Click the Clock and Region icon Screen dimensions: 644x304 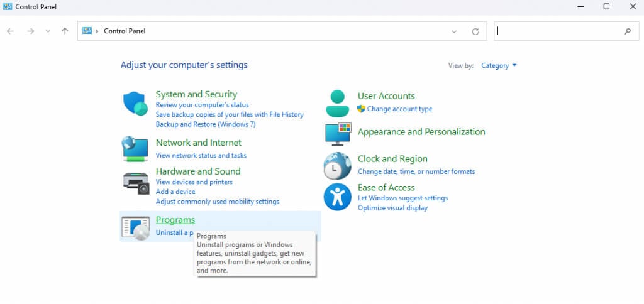(x=337, y=166)
